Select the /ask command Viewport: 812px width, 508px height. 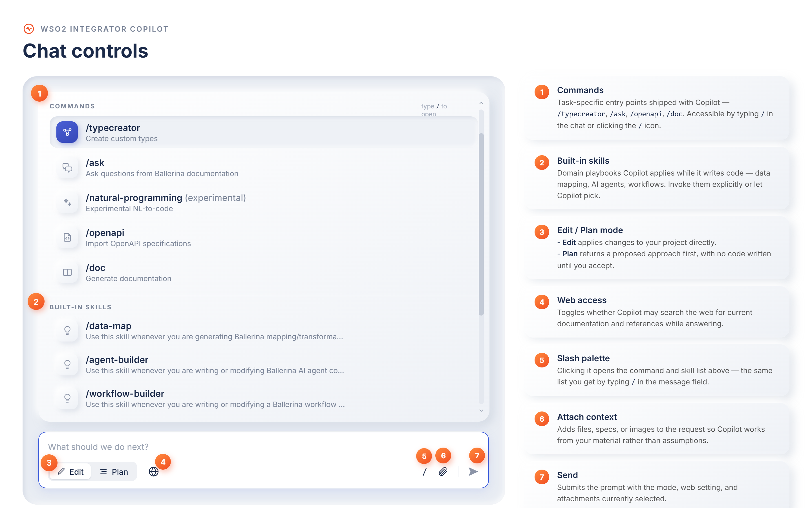tap(264, 167)
